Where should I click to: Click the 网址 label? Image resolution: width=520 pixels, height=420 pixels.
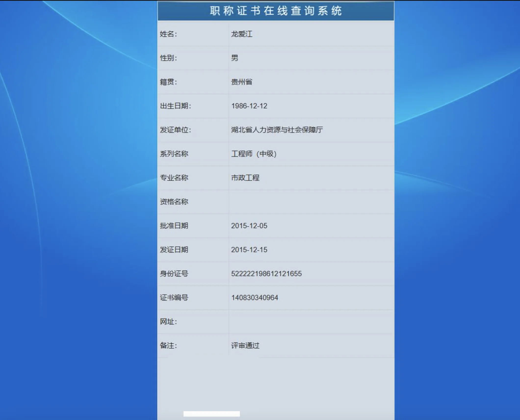(x=168, y=322)
